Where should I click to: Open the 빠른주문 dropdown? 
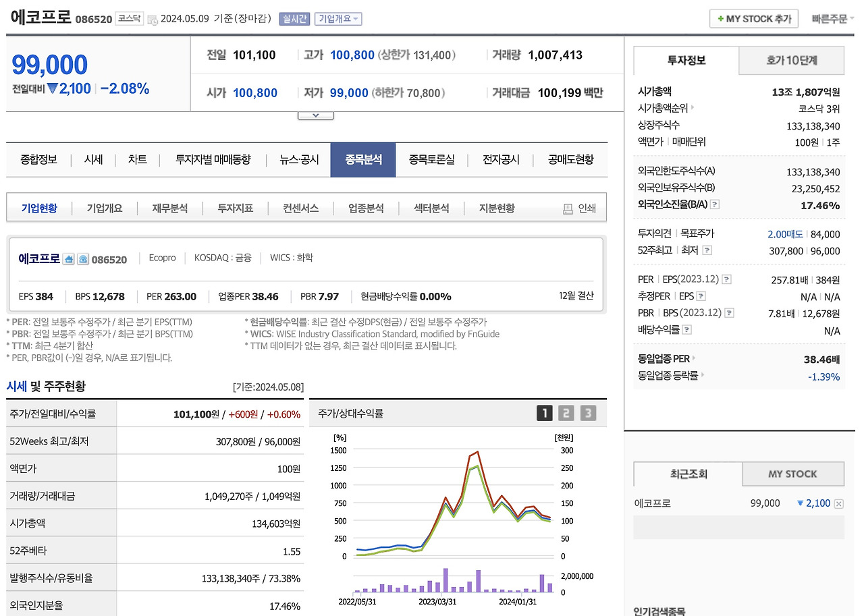click(x=833, y=19)
